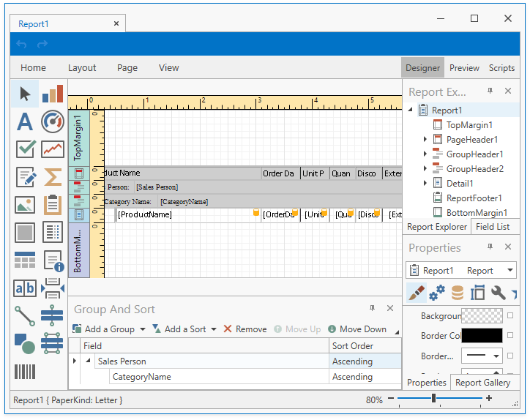Open Behavior gears category in Properties
Image resolution: width=530 pixels, height=420 pixels.
[437, 293]
